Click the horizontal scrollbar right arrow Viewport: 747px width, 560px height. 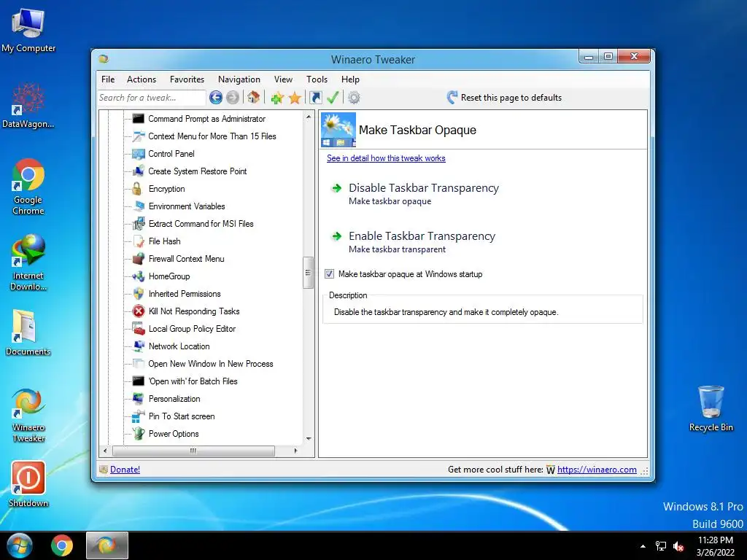coord(295,451)
